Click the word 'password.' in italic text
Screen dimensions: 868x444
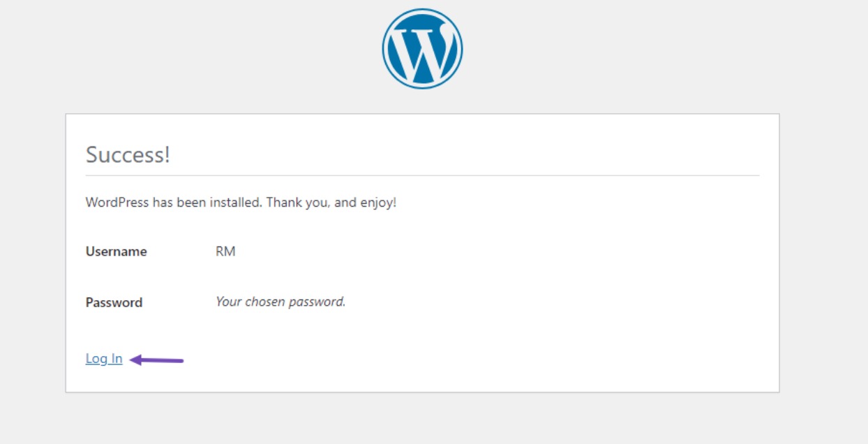tap(320, 302)
